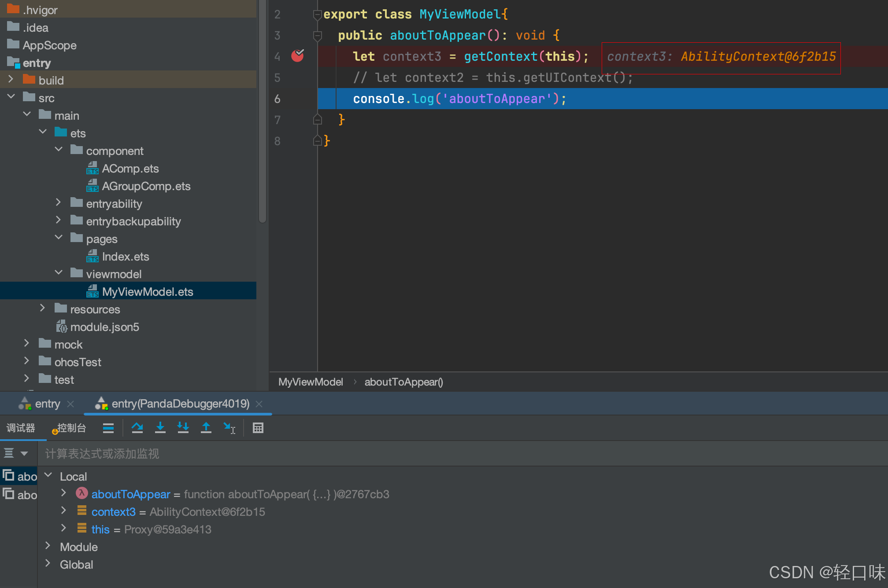Open the Evaluate Expression calculator icon
The image size is (888, 588).
pyautogui.click(x=258, y=428)
